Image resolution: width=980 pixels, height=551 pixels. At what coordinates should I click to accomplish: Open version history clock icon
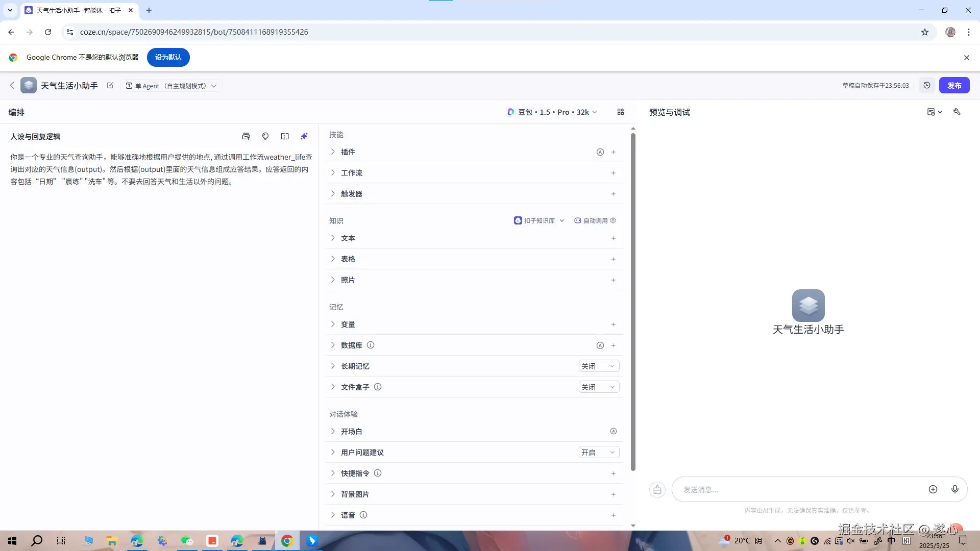tap(927, 85)
